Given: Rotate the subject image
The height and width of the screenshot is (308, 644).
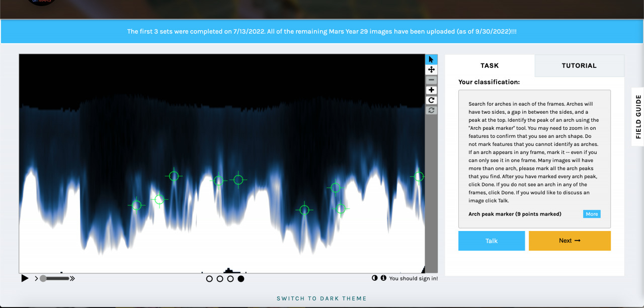Looking at the screenshot, I should 431,100.
